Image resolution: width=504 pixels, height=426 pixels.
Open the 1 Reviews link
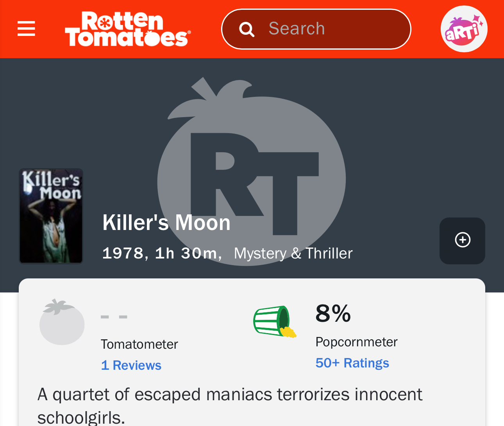coord(131,365)
